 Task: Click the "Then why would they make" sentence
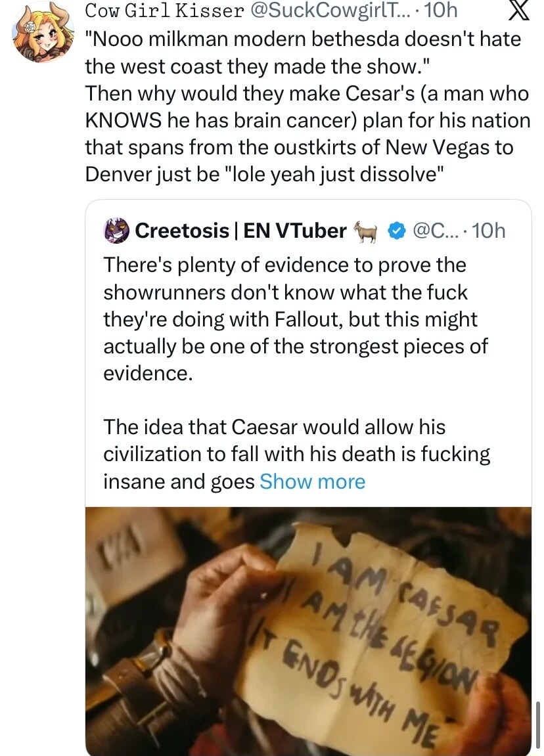pyautogui.click(x=307, y=93)
